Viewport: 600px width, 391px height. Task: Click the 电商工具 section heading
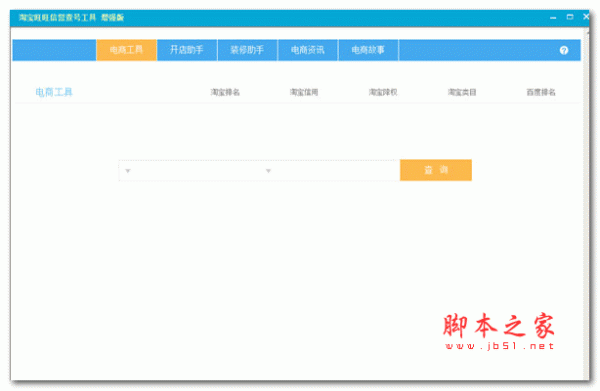[54, 92]
